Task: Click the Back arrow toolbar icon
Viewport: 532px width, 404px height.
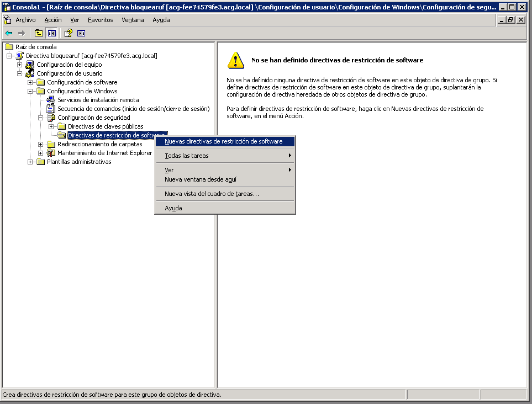Action: (x=9, y=33)
